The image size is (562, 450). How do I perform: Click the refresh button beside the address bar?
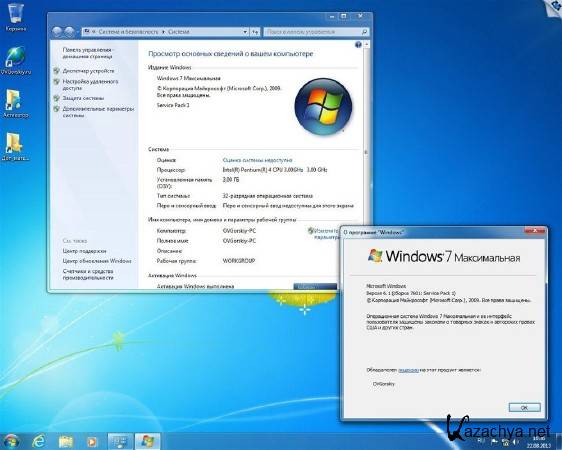[x=255, y=32]
